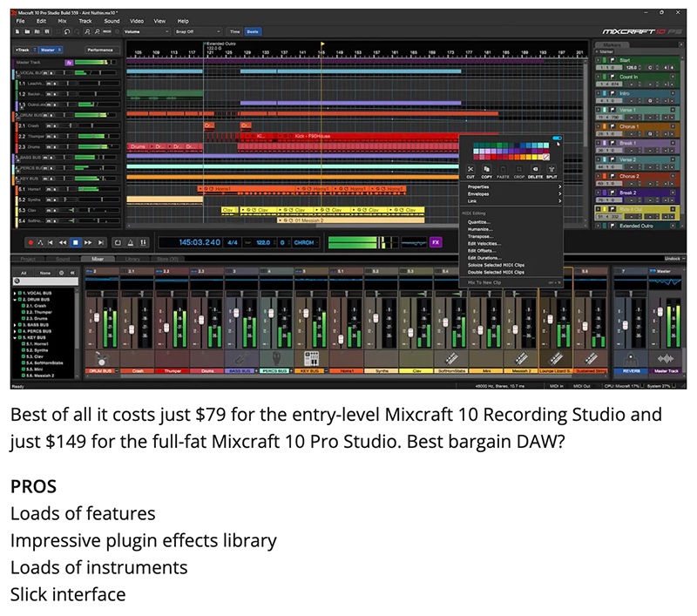Viewport: 697px width, 616px height.
Task: Click the None button in mixer list
Action: (x=45, y=273)
